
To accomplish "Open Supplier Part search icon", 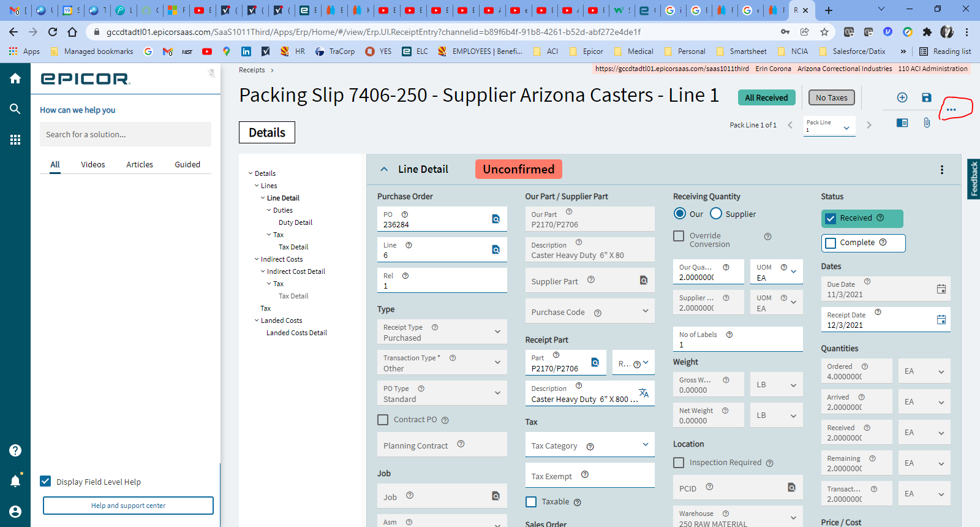I will click(644, 280).
